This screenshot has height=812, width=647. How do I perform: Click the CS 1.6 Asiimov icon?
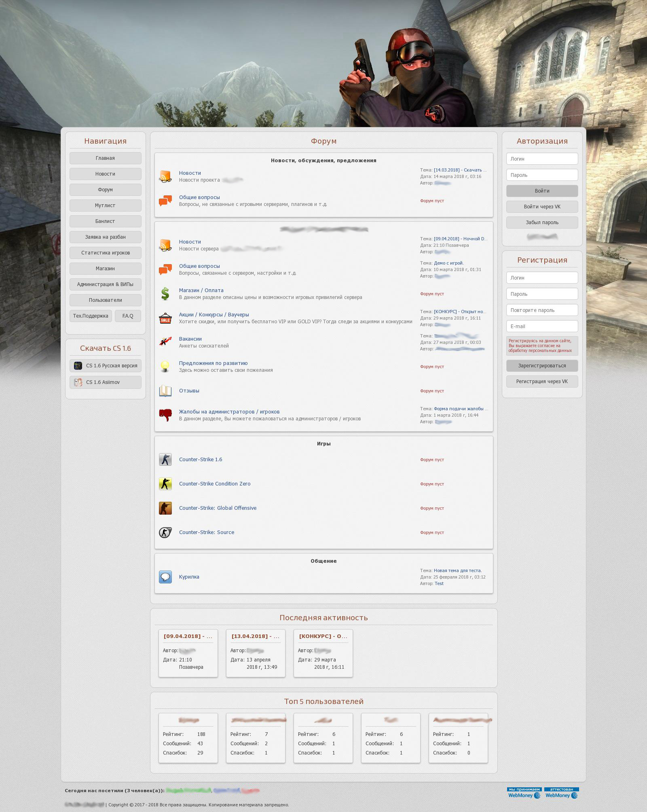coord(78,382)
